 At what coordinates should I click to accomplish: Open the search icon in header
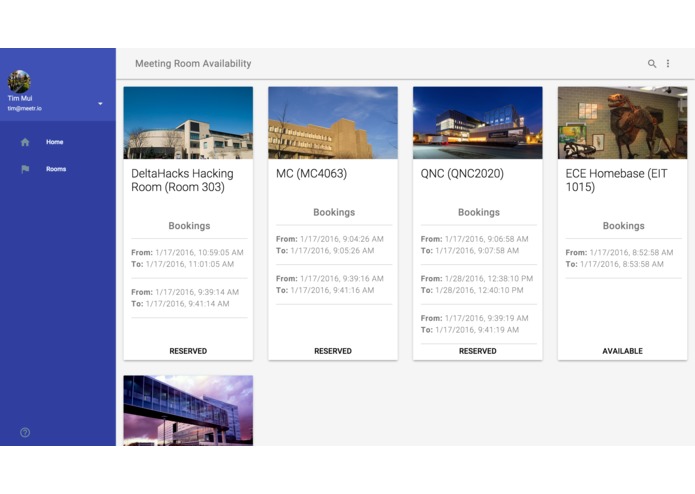652,63
